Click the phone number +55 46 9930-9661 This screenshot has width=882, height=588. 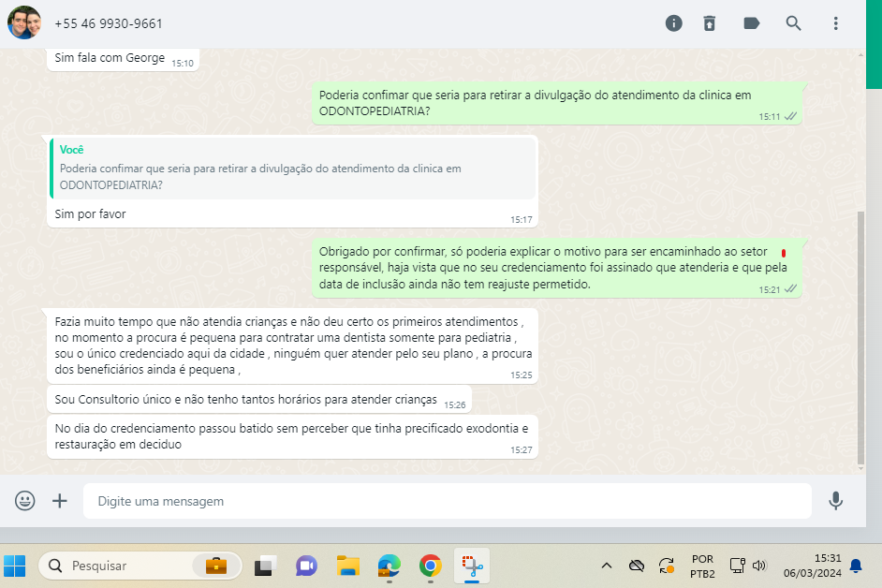click(109, 23)
